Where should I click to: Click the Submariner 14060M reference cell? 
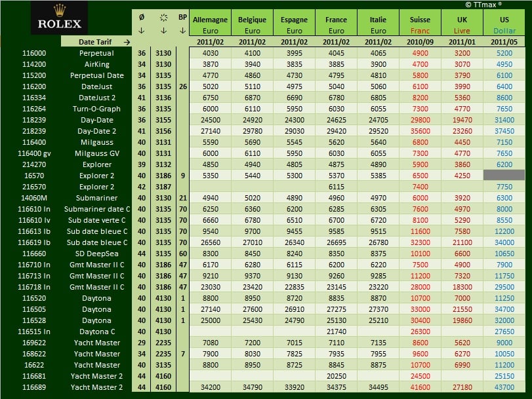(34, 198)
